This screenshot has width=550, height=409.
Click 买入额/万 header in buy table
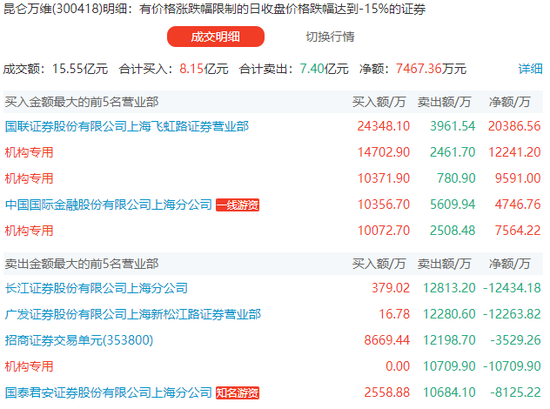coord(379,102)
